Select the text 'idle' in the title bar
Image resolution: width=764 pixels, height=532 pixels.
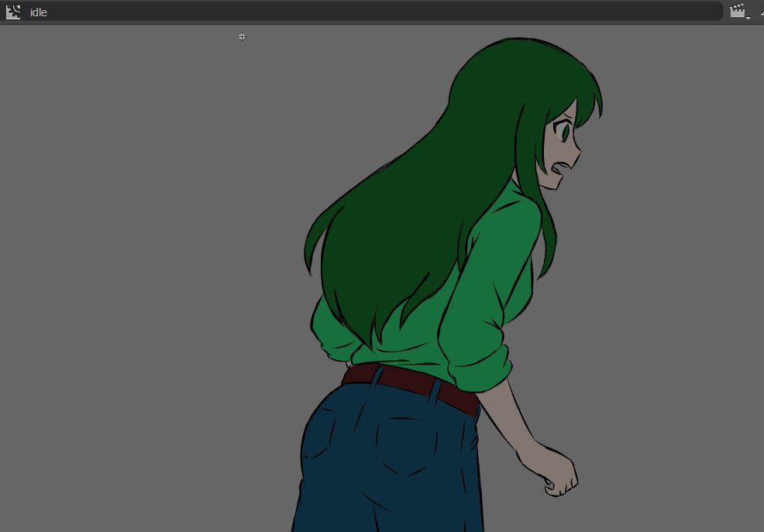click(37, 12)
